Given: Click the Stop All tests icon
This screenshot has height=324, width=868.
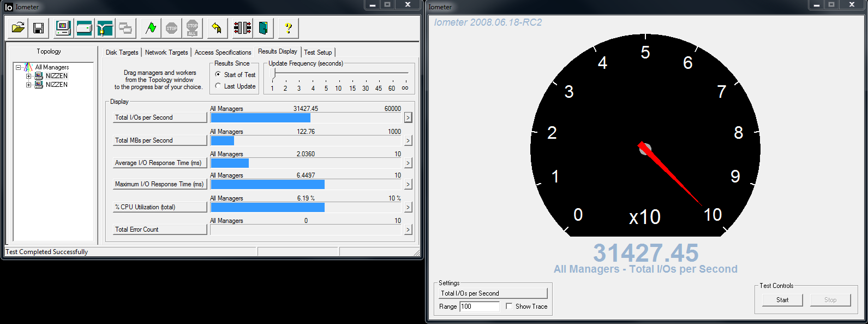Looking at the screenshot, I should point(192,28).
